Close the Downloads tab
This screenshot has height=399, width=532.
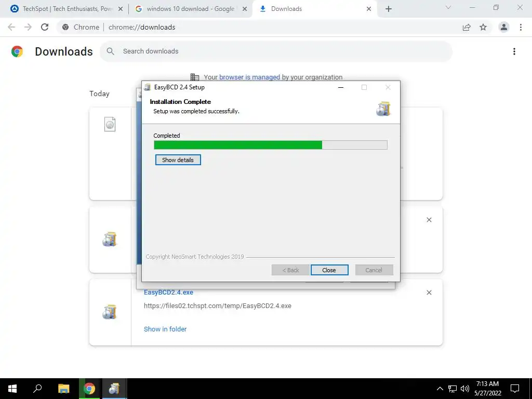[x=369, y=9]
